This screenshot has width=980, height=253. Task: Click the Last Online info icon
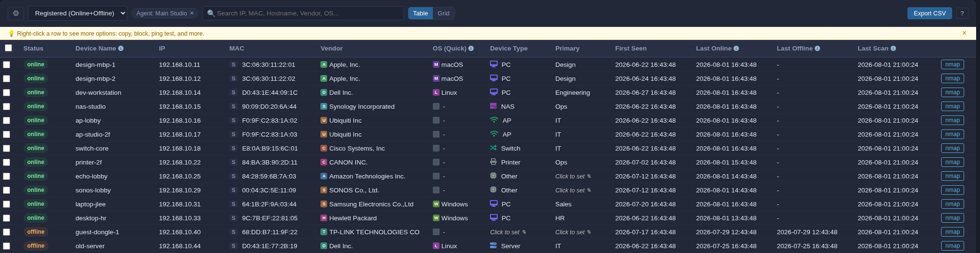click(736, 49)
